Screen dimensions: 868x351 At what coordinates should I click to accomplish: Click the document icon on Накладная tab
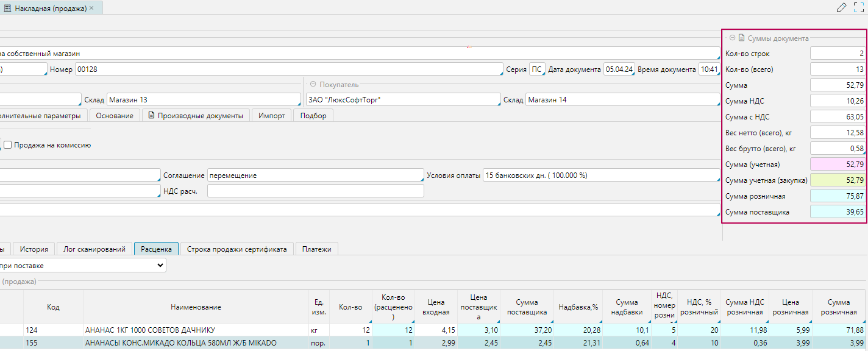(8, 9)
